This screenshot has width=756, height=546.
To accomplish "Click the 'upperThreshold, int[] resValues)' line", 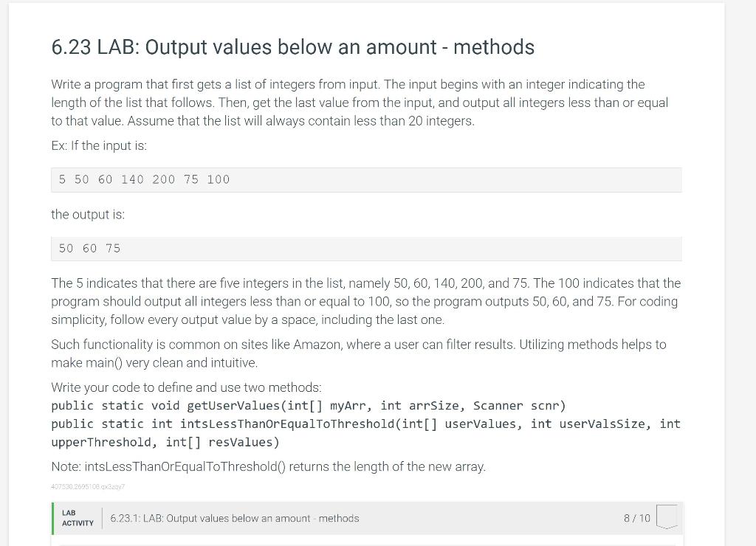I will [x=165, y=443].
